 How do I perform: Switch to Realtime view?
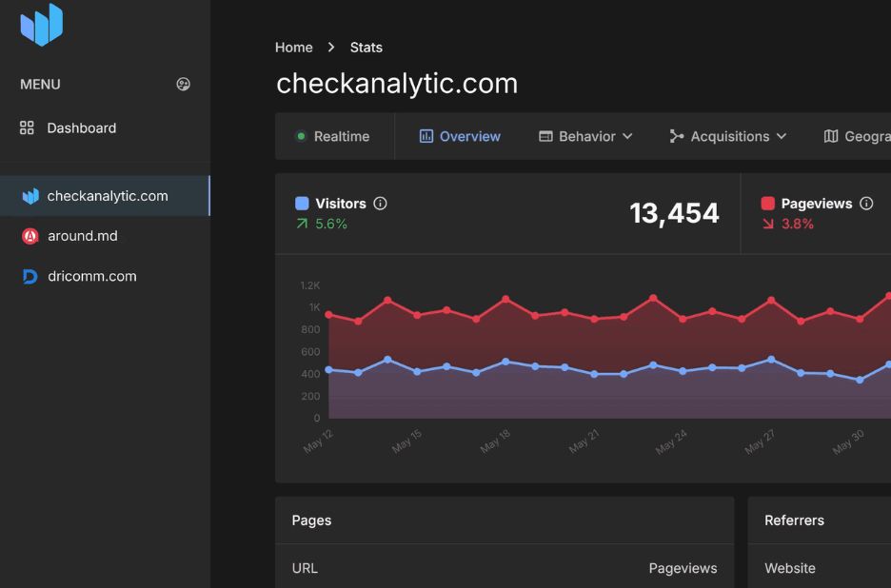click(x=332, y=136)
